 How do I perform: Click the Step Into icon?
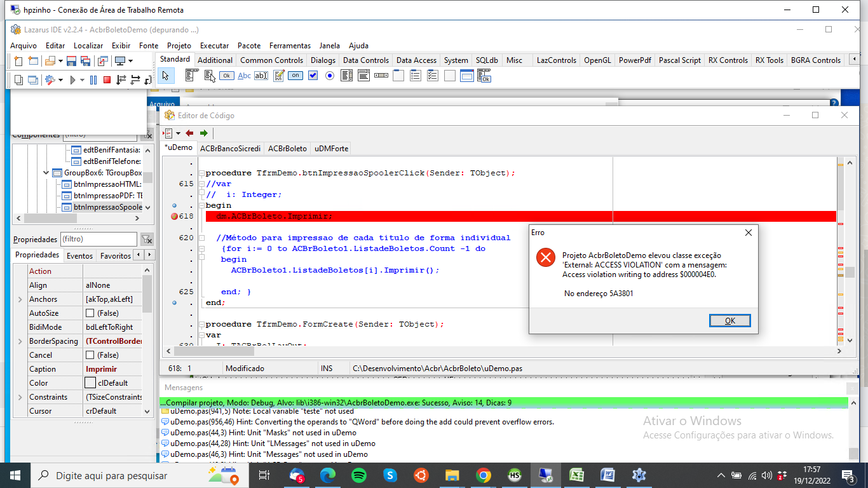121,80
